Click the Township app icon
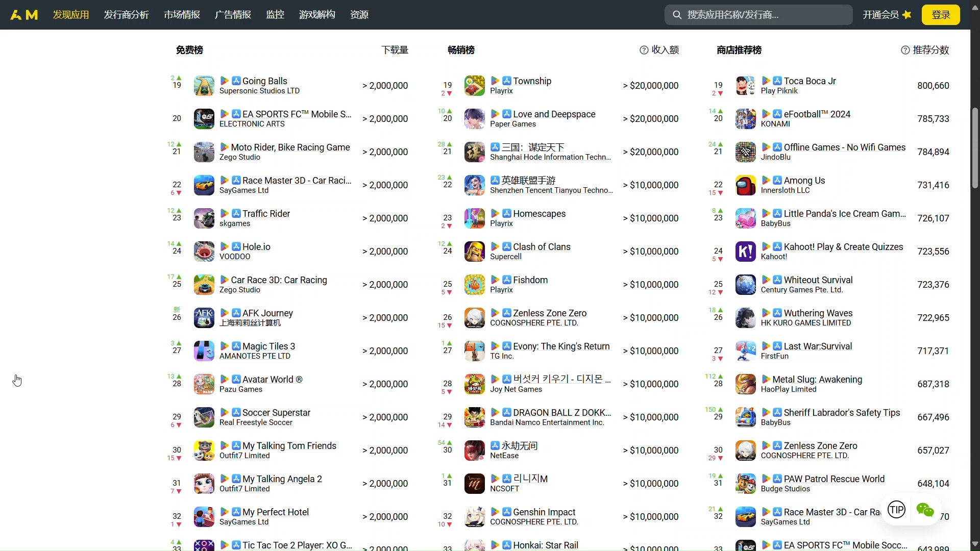Viewport: 980px width, 551px height. (475, 86)
